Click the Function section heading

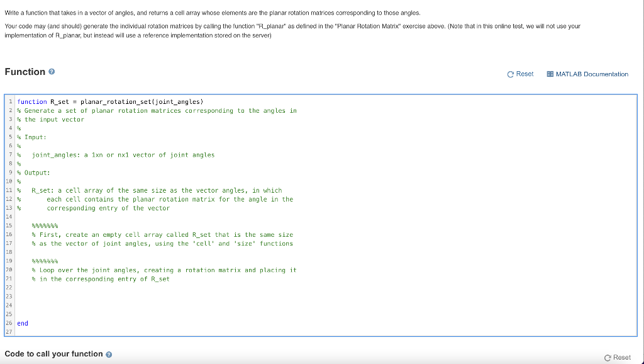25,71
